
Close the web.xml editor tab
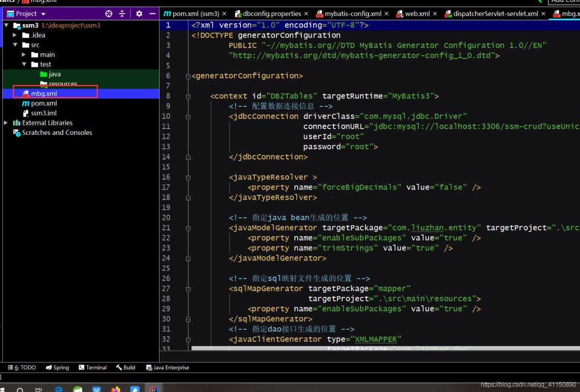(435, 14)
